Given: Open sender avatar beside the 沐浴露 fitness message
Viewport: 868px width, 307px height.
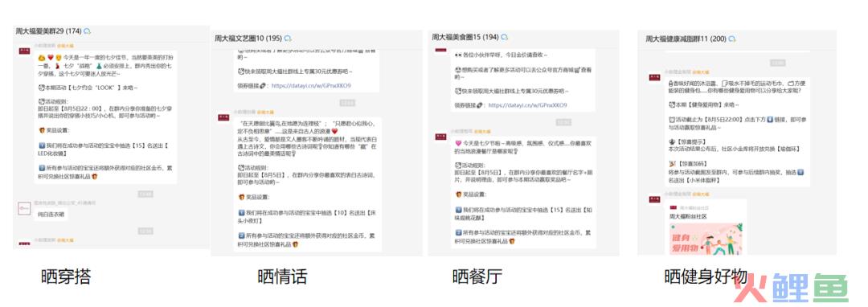Looking at the screenshot, I should [x=653, y=77].
